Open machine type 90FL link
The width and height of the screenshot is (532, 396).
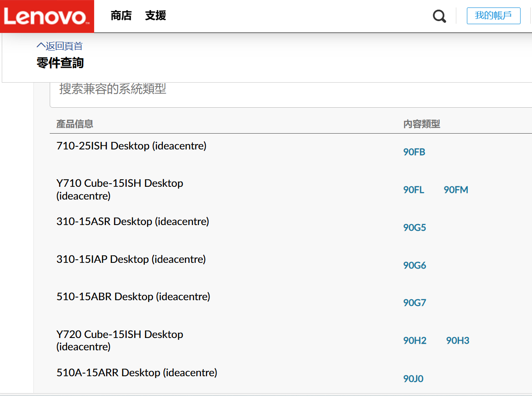pos(413,190)
